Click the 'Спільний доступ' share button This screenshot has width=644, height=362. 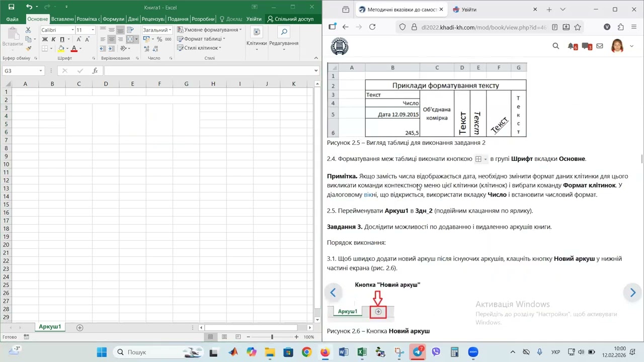(290, 19)
